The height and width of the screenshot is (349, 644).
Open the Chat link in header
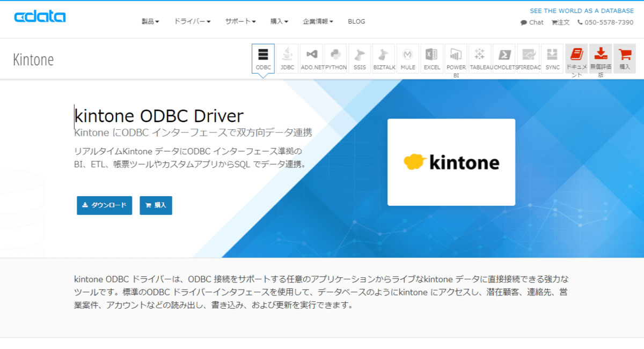tap(532, 23)
